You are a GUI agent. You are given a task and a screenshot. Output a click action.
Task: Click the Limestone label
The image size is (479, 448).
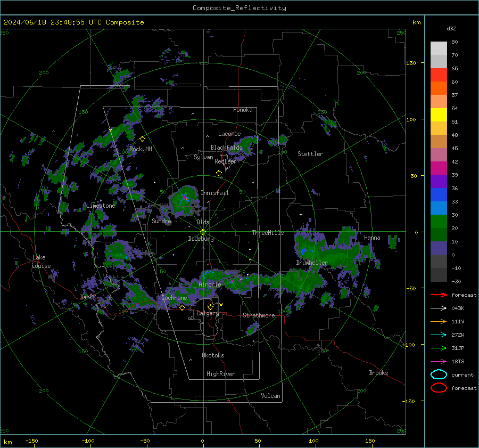pos(101,206)
